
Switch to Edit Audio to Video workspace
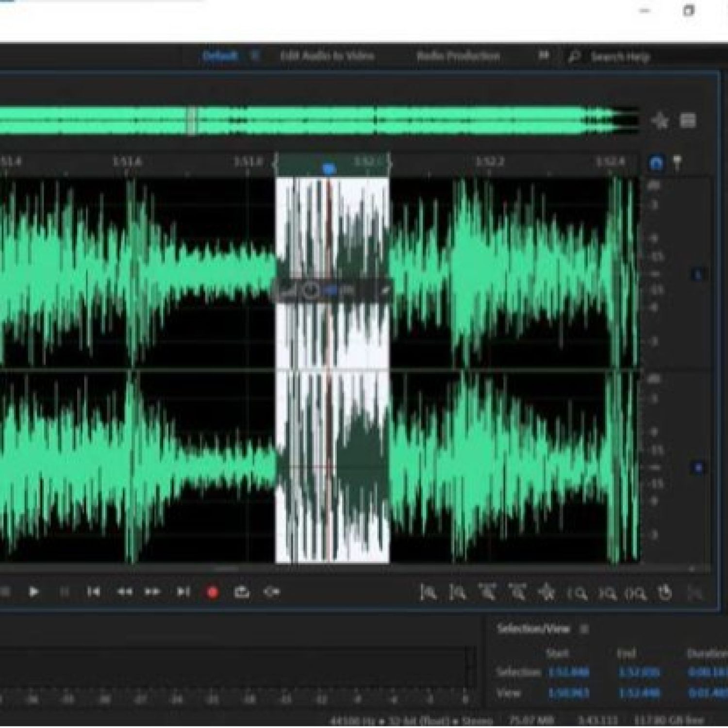coord(327,56)
